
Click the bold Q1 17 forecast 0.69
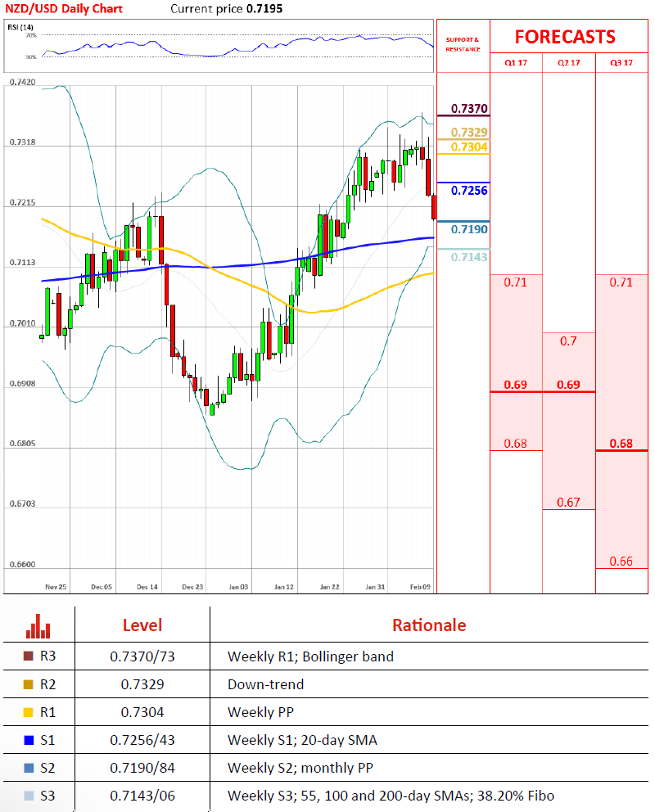click(x=516, y=385)
